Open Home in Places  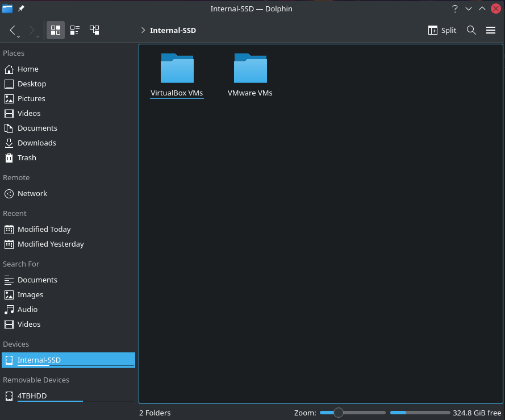(x=68, y=69)
